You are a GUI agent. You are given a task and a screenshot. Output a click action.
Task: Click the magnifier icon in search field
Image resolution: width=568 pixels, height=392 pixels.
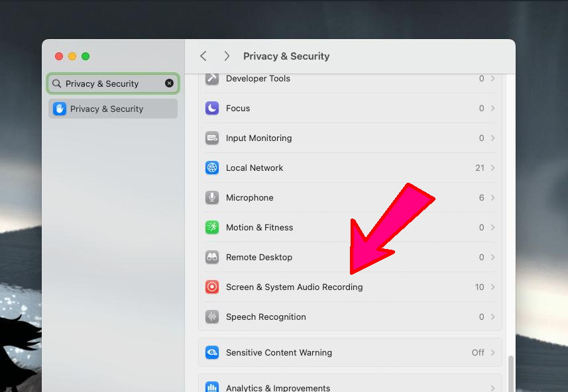(x=56, y=83)
